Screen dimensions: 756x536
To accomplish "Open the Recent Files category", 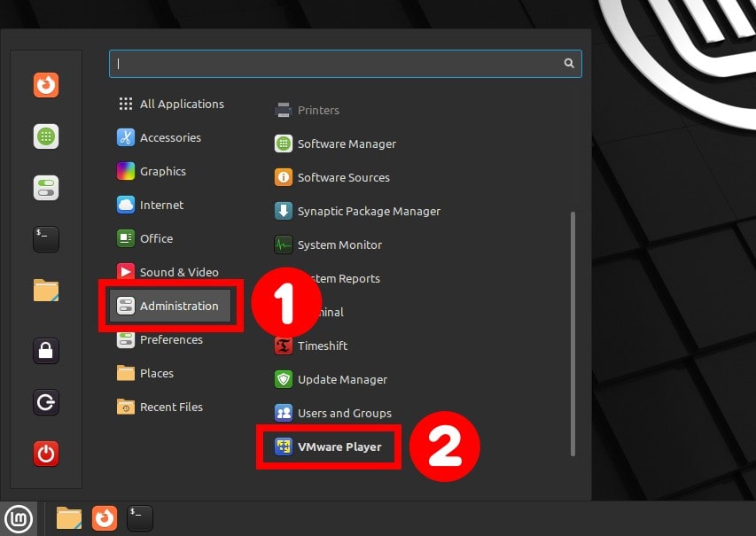I will 160,407.
